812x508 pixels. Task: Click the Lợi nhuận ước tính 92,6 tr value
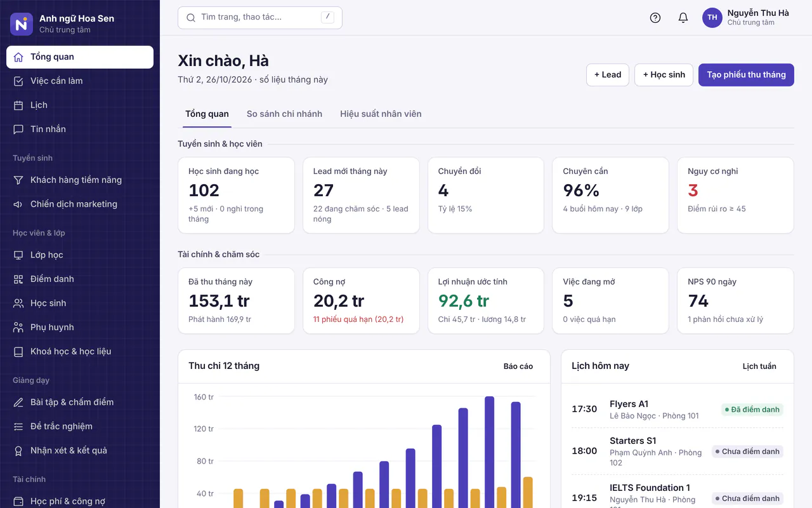464,301
